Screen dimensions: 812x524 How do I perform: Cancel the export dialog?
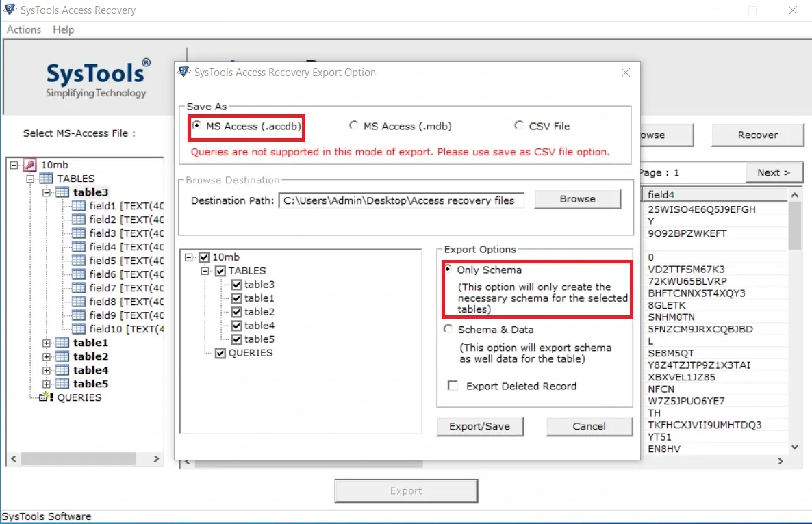point(589,427)
